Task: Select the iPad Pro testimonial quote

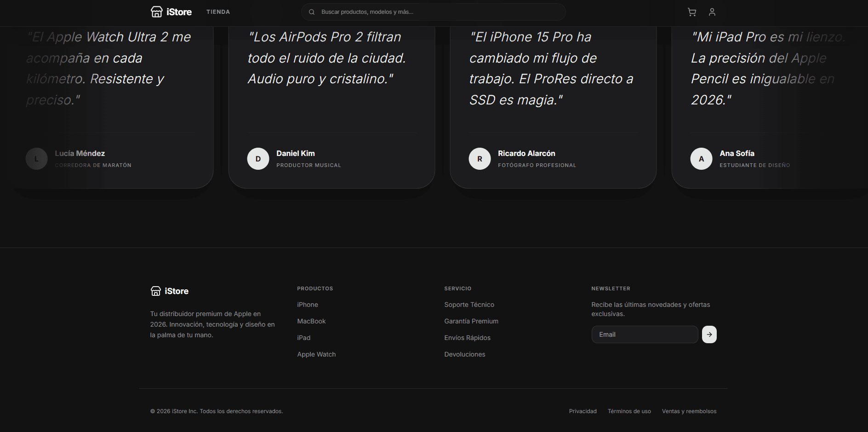Action: tap(768, 68)
